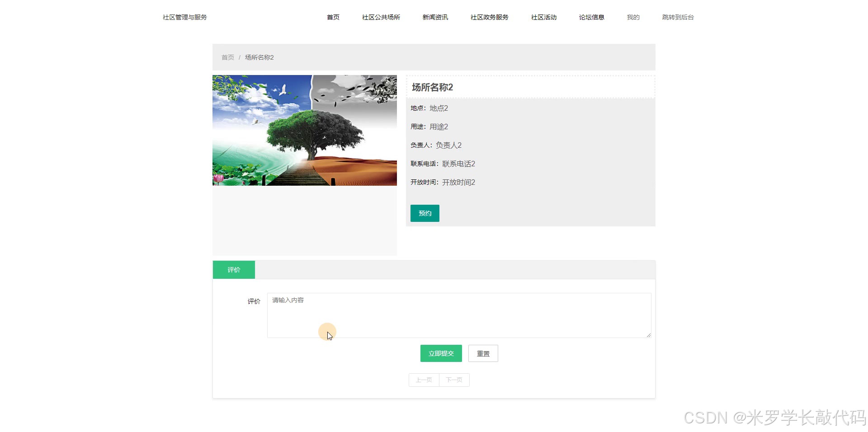The height and width of the screenshot is (432, 868).
Task: Click the 场所名称2 venue title heading
Action: coord(432,87)
